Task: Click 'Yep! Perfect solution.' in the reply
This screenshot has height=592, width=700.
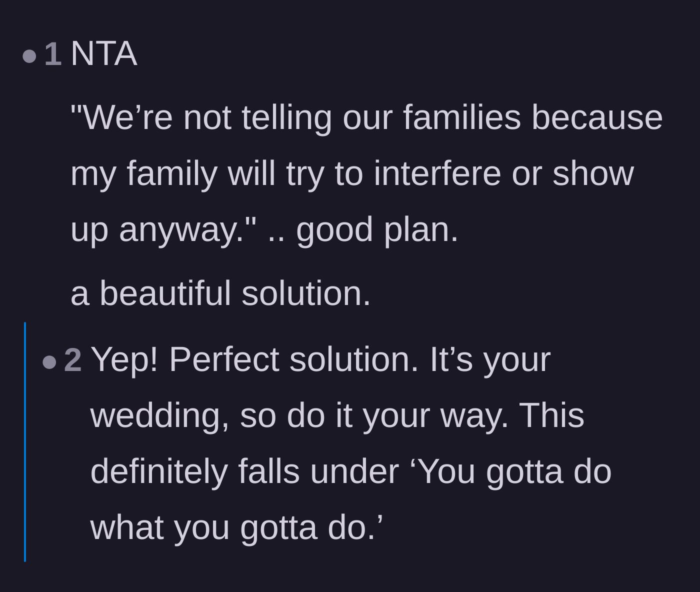Action: 255,360
